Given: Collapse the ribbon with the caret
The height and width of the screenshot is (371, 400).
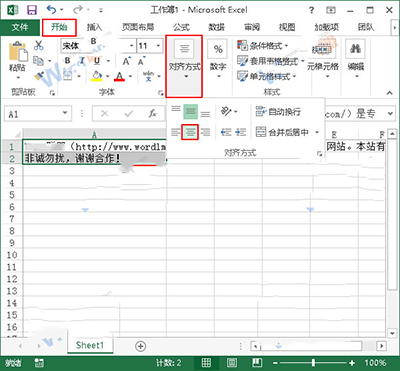Looking at the screenshot, I should [390, 93].
